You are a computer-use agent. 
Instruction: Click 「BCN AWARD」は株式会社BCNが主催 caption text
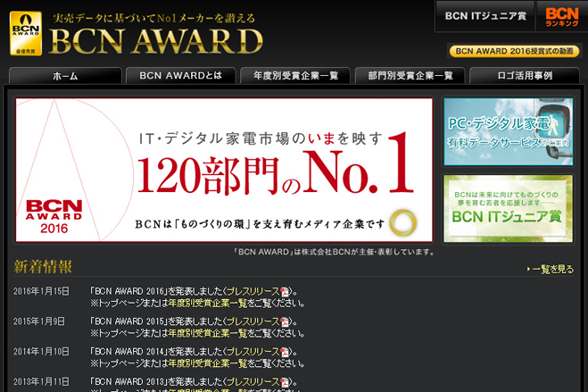click(334, 252)
